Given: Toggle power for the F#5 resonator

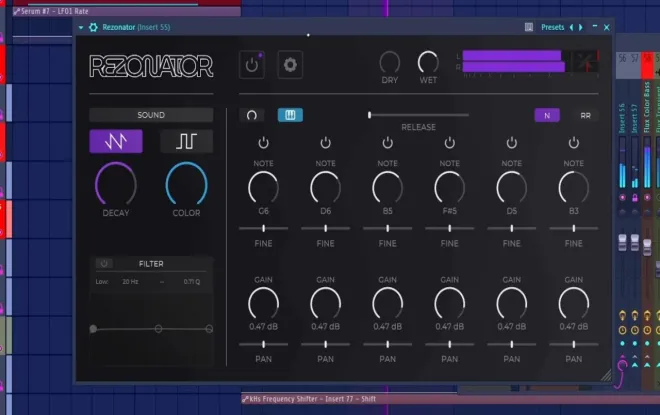Looking at the screenshot, I should pos(450,143).
